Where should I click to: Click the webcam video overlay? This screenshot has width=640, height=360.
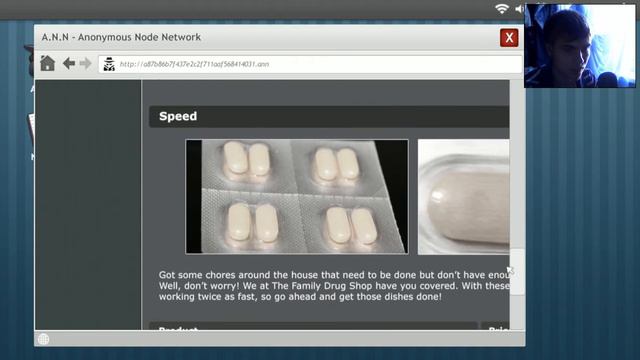[x=580, y=45]
